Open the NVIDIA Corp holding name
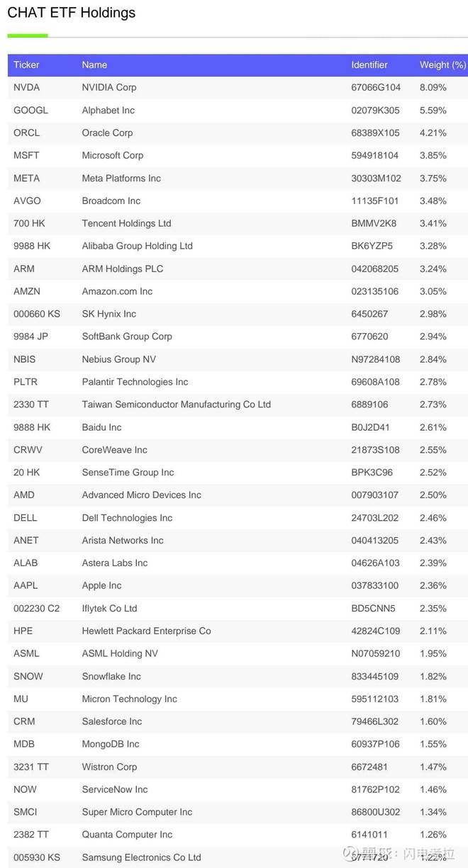Screen dimensions: 468x868 (109, 88)
